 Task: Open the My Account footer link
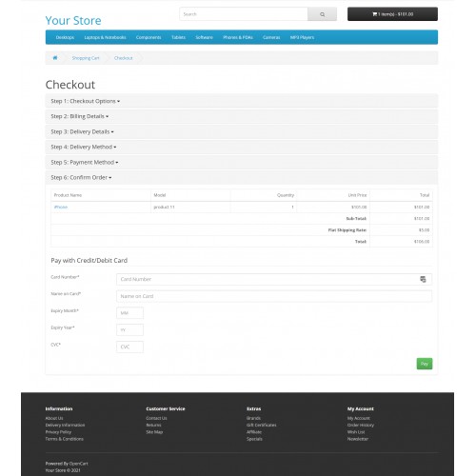pos(359,418)
